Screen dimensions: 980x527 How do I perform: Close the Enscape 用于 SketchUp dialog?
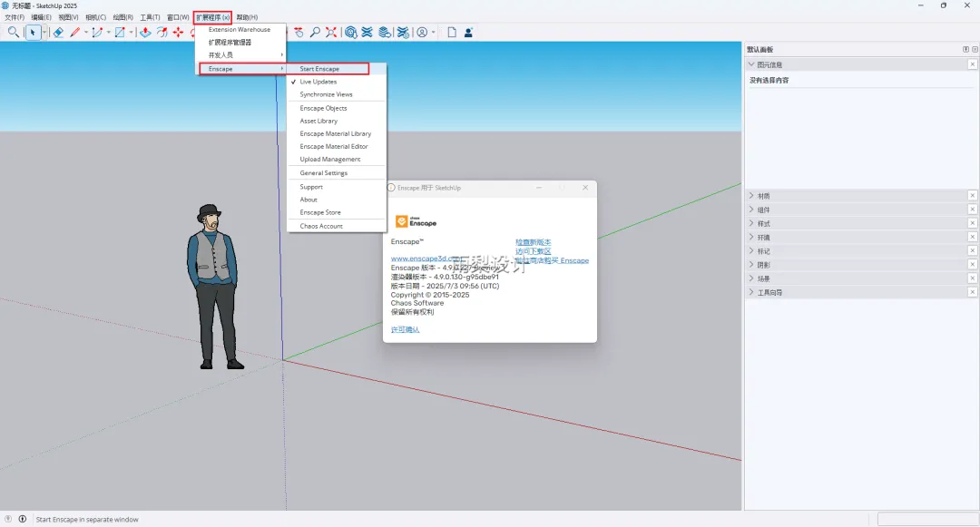(x=585, y=188)
